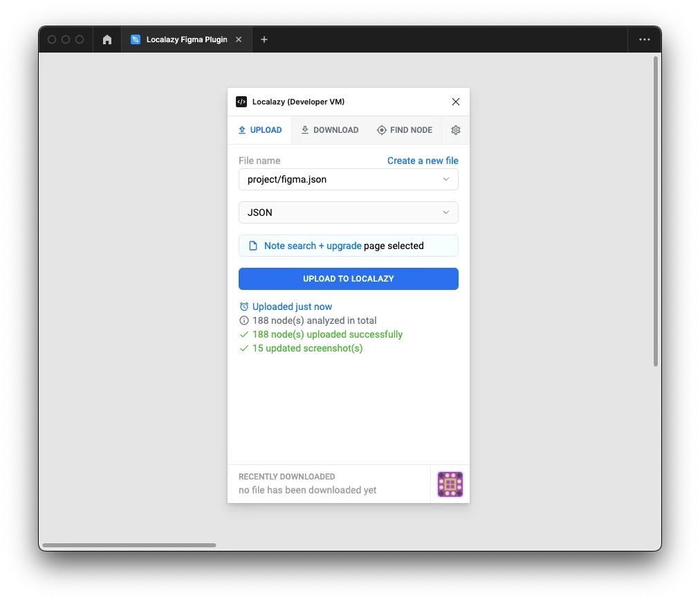Screen dimensions: 700x602
Task: Click the clock icon beside Uploaded just now
Action: pyautogui.click(x=243, y=307)
